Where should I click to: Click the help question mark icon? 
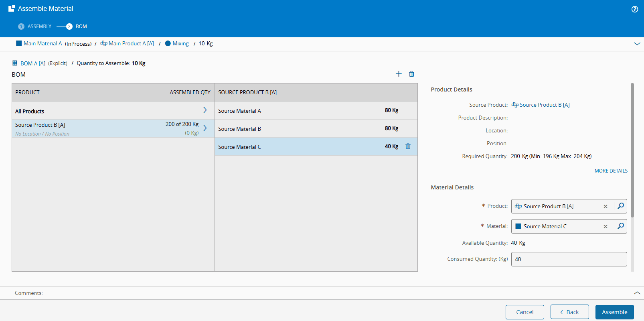pos(634,9)
